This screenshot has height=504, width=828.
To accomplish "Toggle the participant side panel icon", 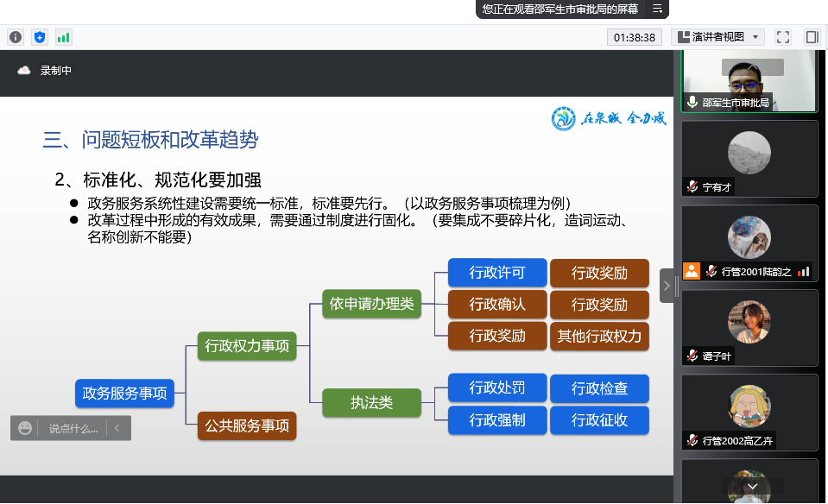I will [812, 37].
